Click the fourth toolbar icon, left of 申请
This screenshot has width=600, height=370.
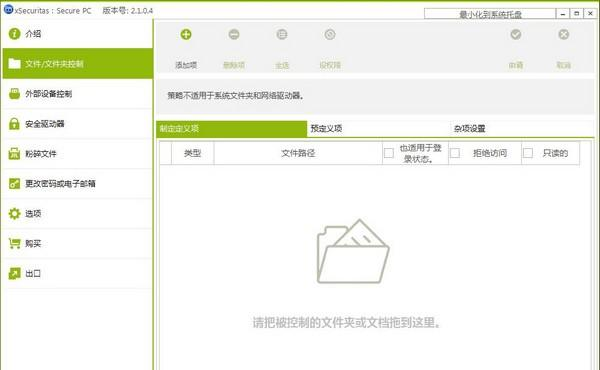[330, 34]
